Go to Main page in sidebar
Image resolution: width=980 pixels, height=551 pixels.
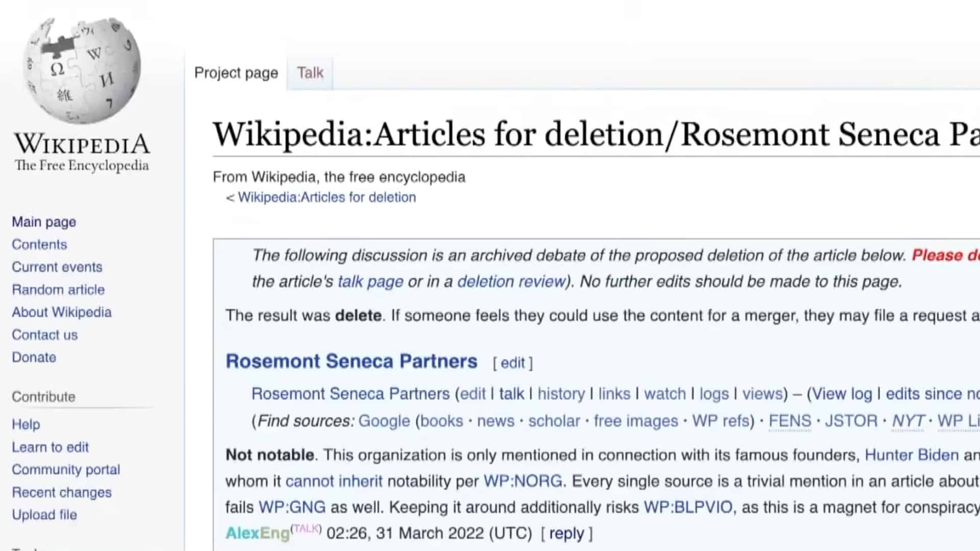pyautogui.click(x=44, y=222)
